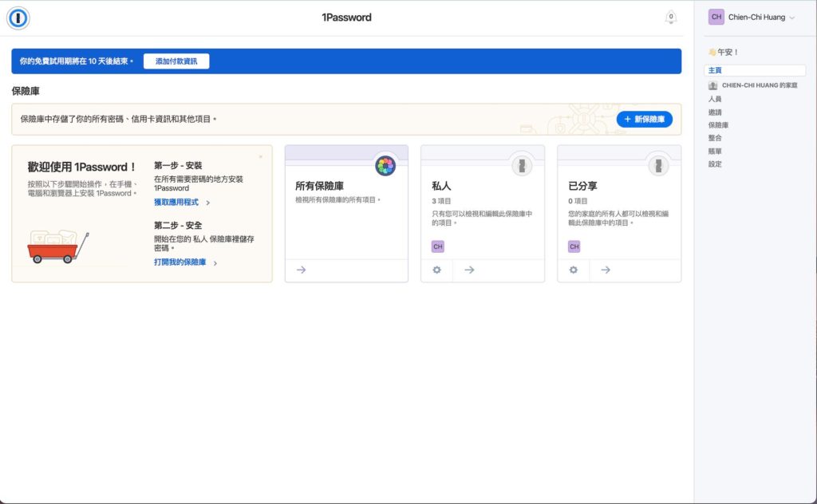Click the 已分享 card title
The image size is (817, 504).
(582, 186)
